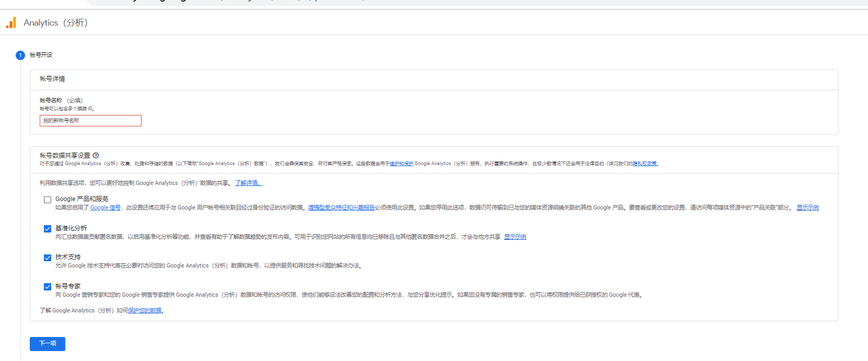This screenshot has height=361, width=868.
Task: Click the 帐号详情 section heading
Action: pyautogui.click(x=52, y=79)
